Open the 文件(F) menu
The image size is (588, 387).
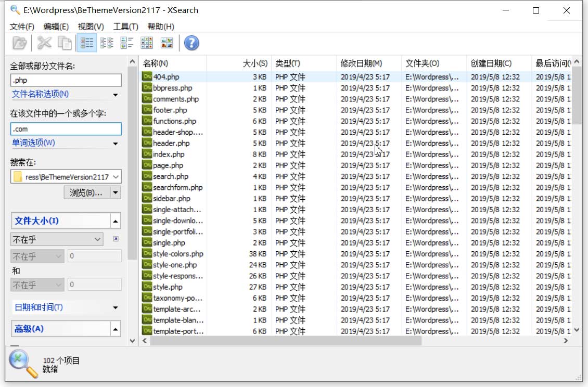pos(22,27)
